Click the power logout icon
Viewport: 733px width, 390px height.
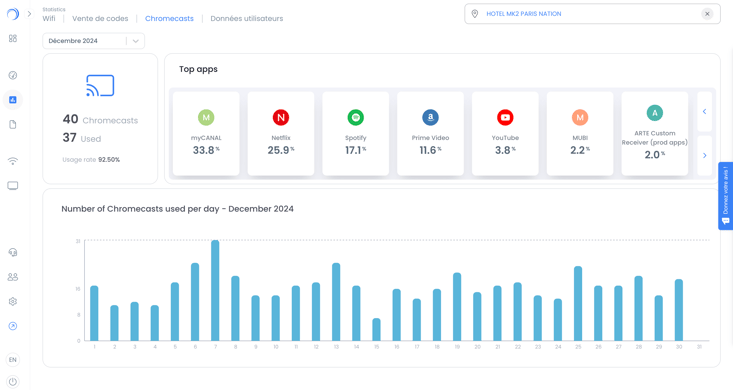pos(13,382)
